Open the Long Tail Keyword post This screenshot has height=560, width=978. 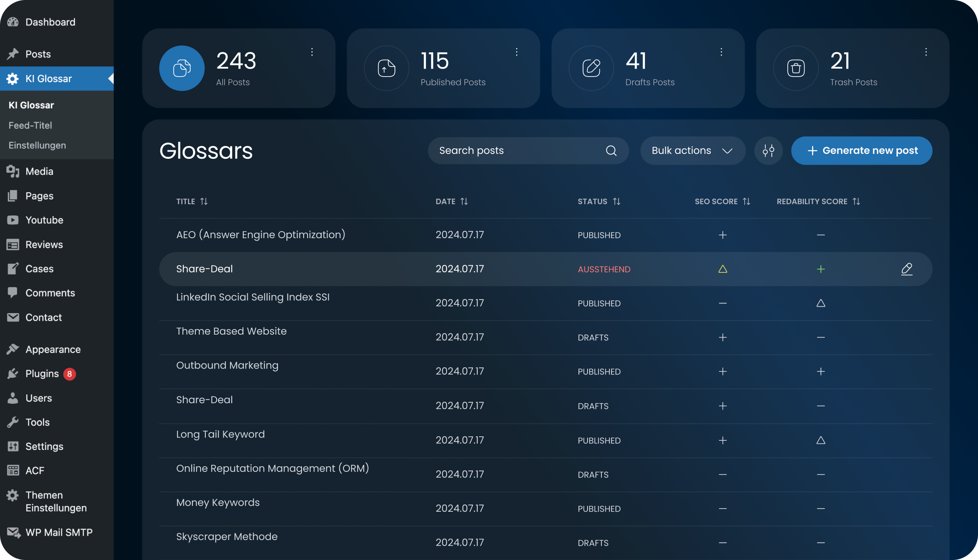(x=221, y=434)
